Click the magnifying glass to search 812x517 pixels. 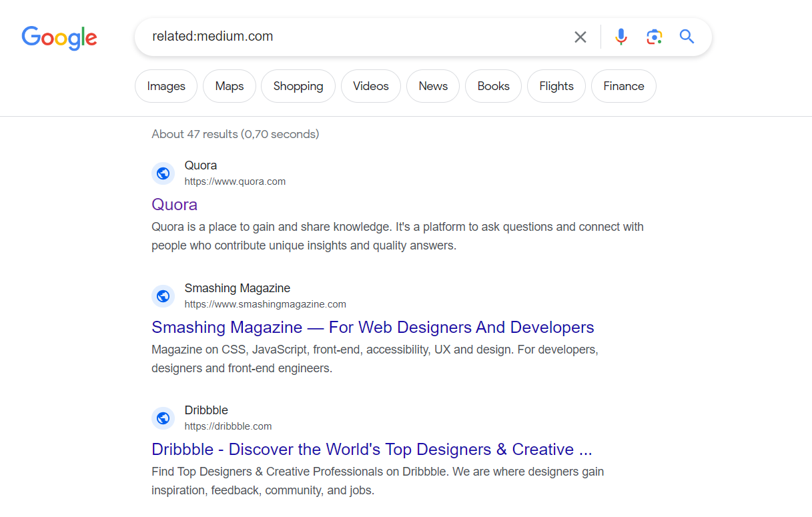pos(687,37)
